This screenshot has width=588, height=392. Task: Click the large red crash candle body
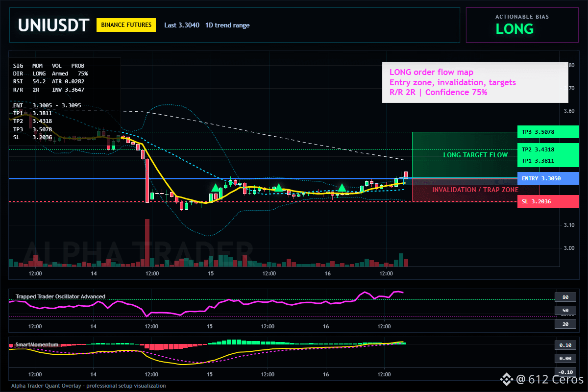coord(147,180)
